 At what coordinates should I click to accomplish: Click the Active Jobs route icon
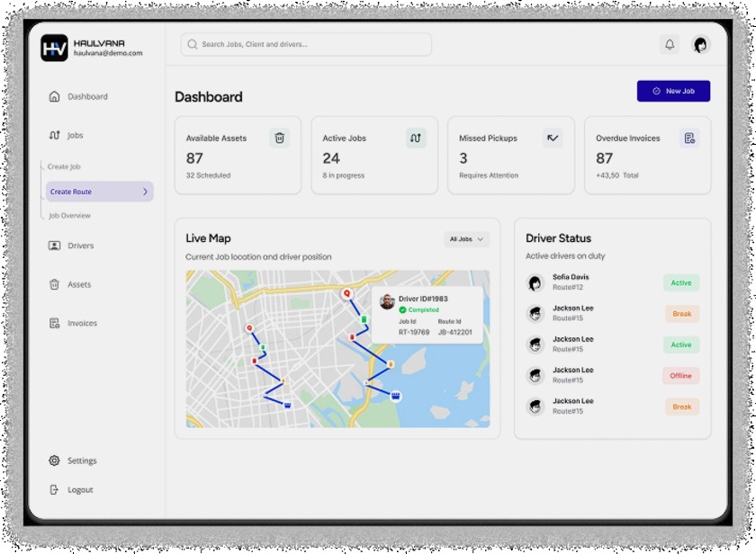click(x=416, y=138)
